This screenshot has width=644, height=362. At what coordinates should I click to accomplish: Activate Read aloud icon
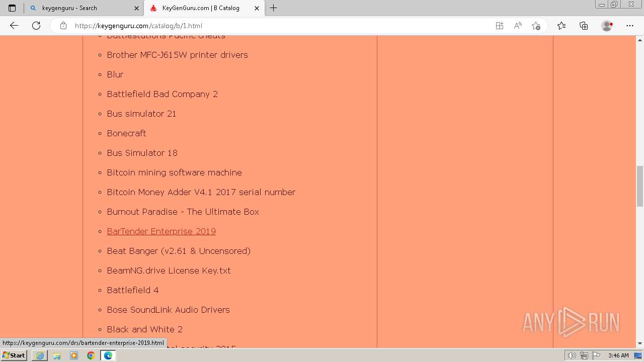click(x=518, y=26)
